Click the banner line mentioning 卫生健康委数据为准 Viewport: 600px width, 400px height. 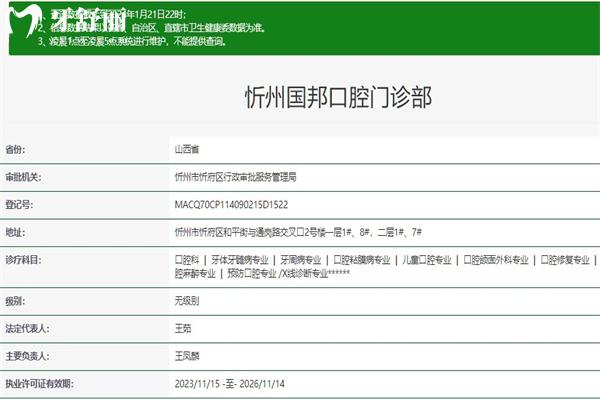coord(152,28)
